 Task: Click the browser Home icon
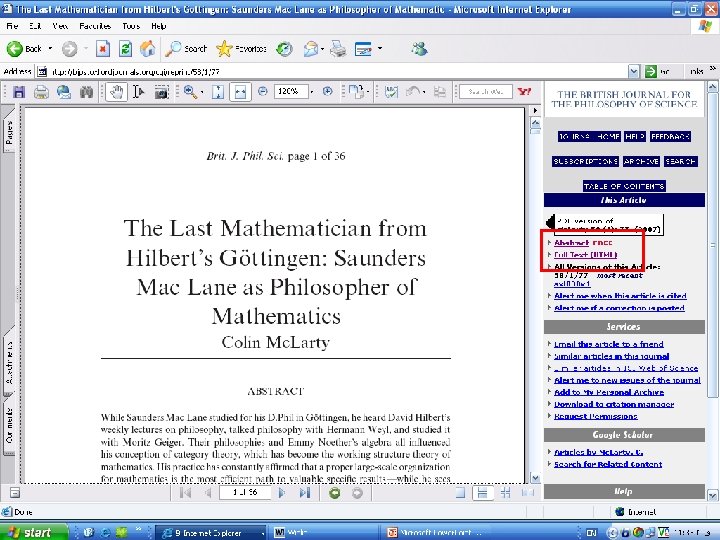click(148, 48)
